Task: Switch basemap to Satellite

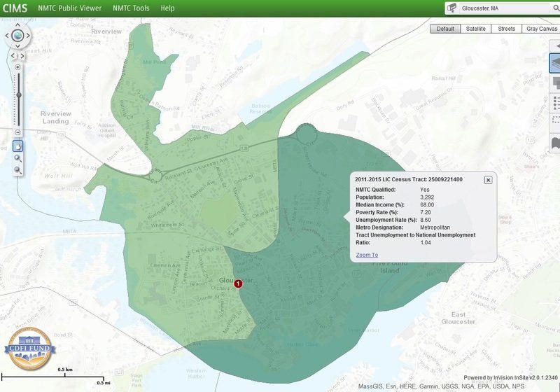Action: (x=476, y=29)
